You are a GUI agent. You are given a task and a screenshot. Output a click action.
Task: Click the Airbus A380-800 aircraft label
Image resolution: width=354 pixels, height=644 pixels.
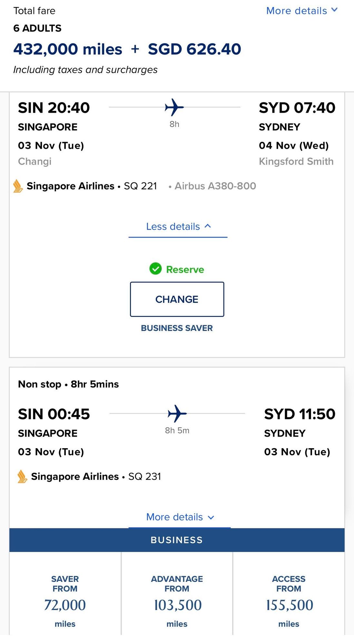pos(215,186)
